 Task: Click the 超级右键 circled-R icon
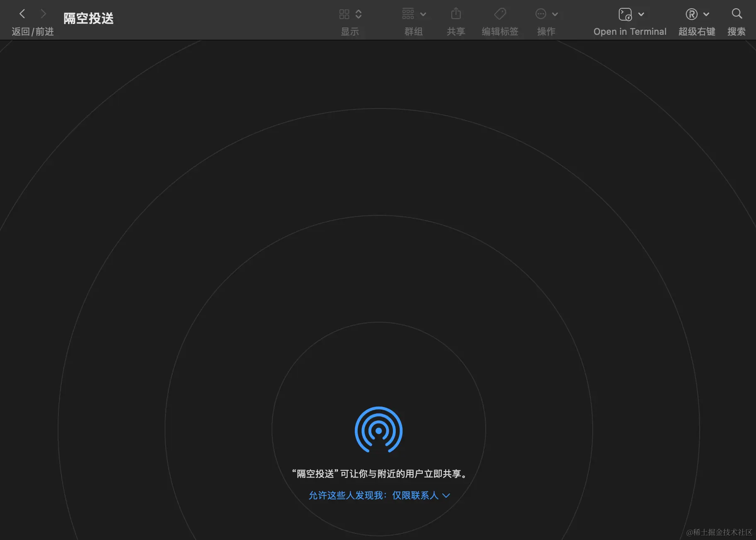[x=691, y=14]
